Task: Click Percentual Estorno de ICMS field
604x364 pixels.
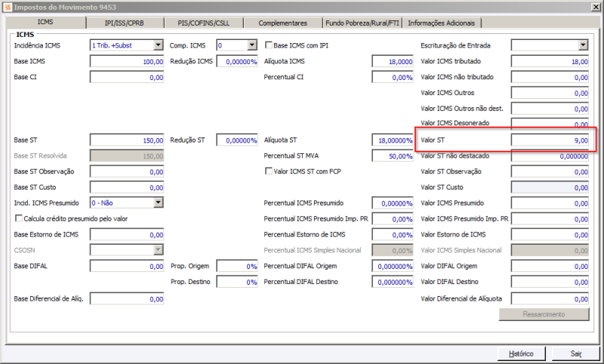Action: click(393, 235)
